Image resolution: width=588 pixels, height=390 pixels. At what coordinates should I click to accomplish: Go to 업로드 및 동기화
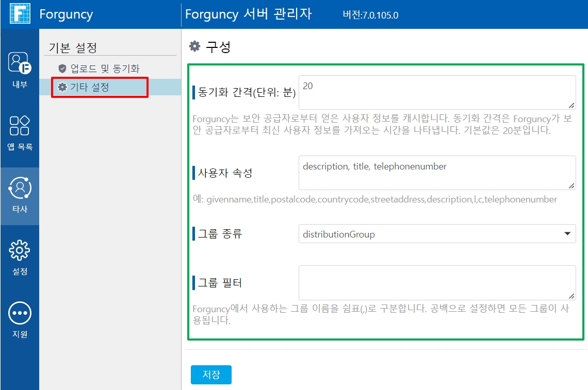(104, 69)
